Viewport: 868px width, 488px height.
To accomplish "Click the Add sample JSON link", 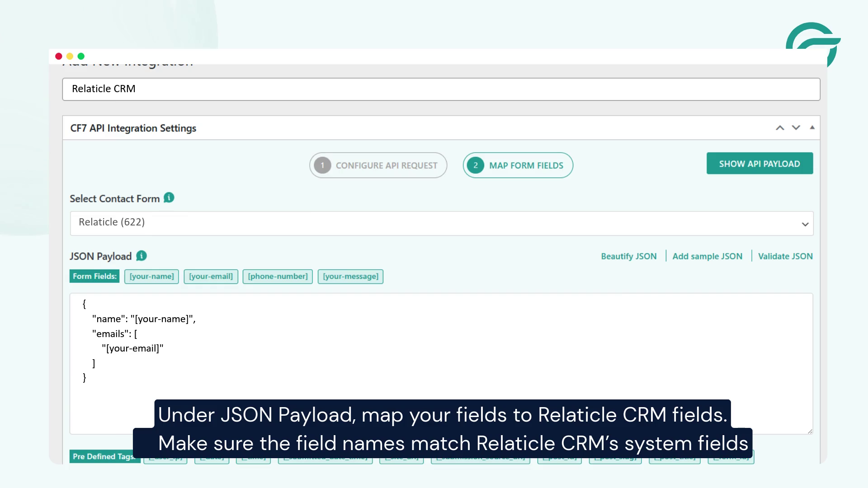I will 708,256.
